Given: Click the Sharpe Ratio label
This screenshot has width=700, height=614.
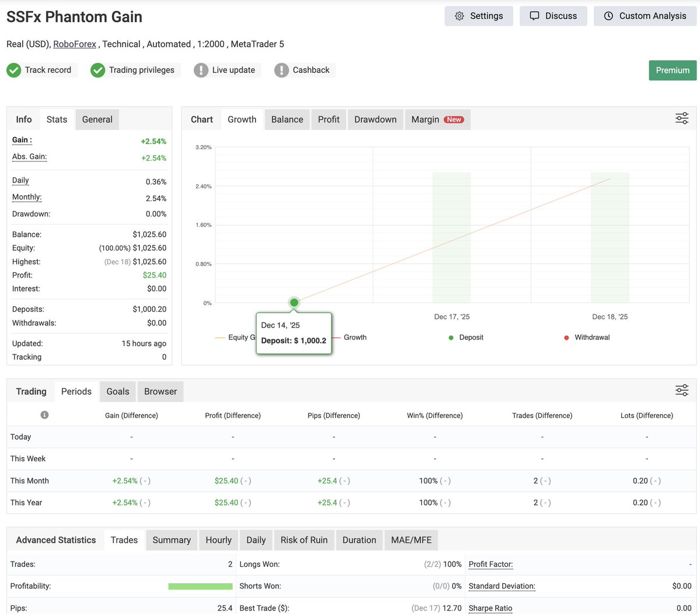Looking at the screenshot, I should tap(491, 608).
